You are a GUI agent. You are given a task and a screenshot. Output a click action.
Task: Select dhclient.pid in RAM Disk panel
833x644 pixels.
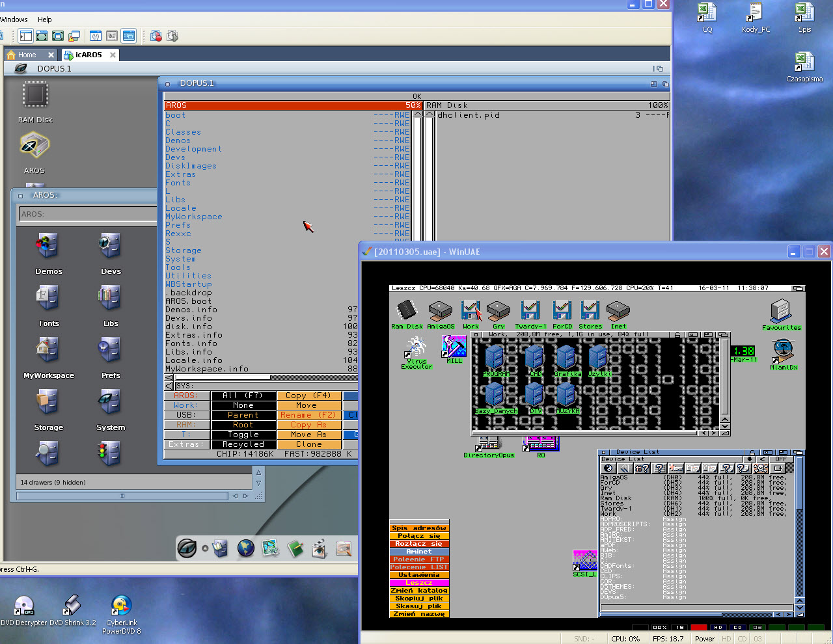coord(469,115)
